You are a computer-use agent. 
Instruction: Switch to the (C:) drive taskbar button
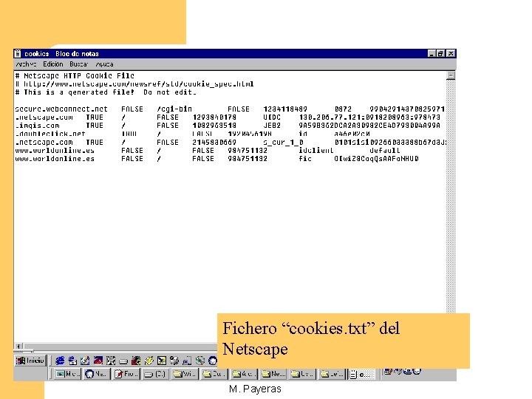point(155,374)
